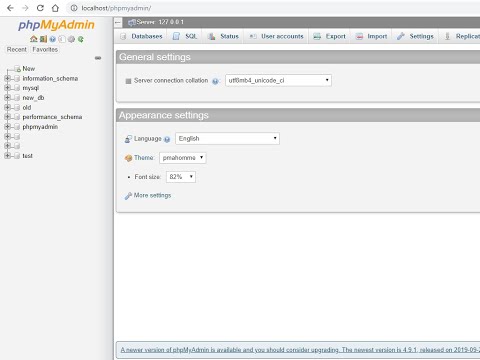Click New to create a database
480x360 pixels.
coord(29,69)
